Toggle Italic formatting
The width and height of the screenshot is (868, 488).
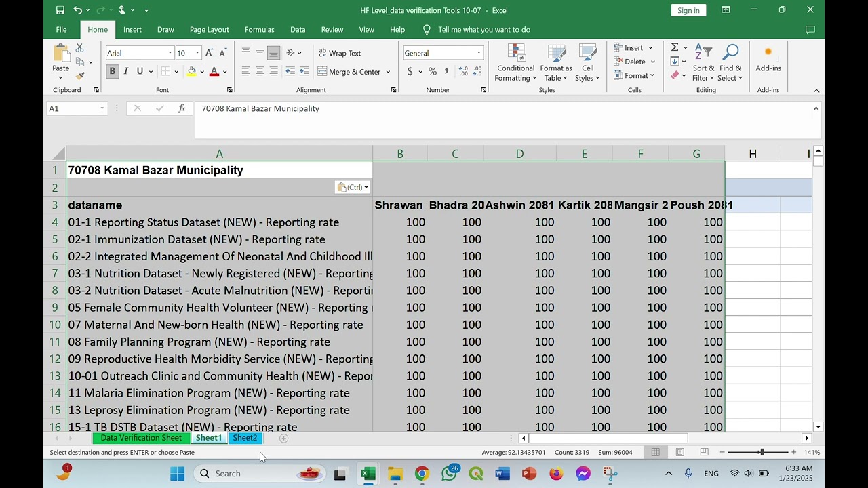[126, 71]
